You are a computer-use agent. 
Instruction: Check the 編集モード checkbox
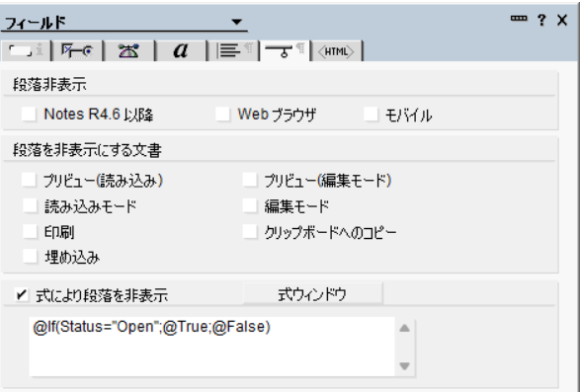(250, 206)
